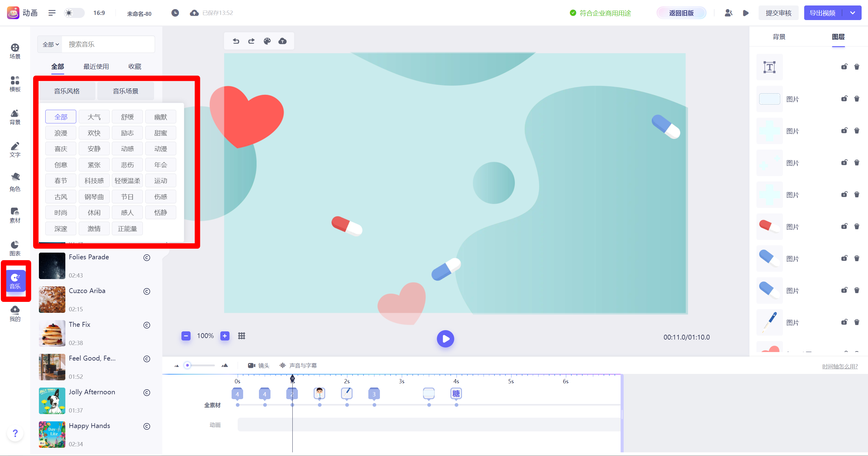Viewport: 868px width, 456px height.
Task: Select the 全部 music style filter
Action: (61, 117)
